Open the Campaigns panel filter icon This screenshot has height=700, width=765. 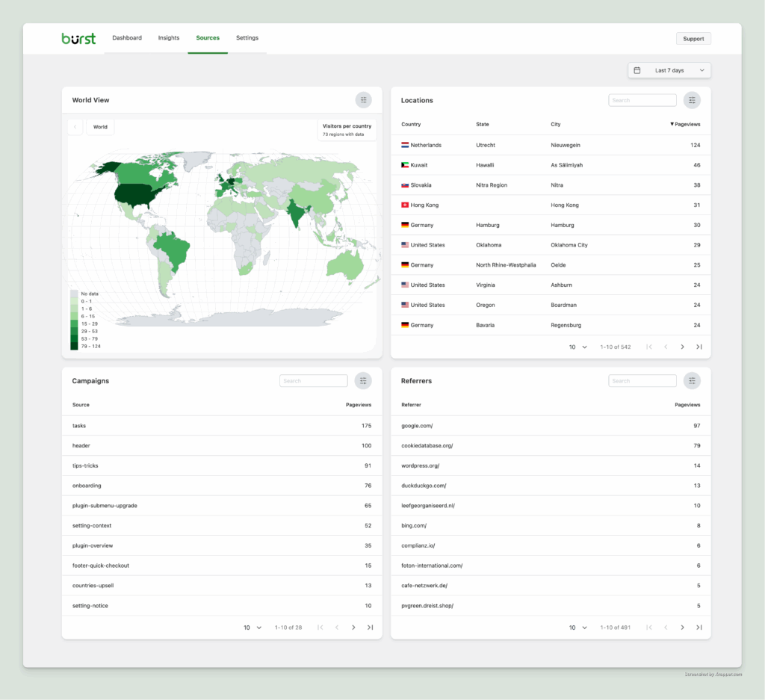click(x=363, y=380)
